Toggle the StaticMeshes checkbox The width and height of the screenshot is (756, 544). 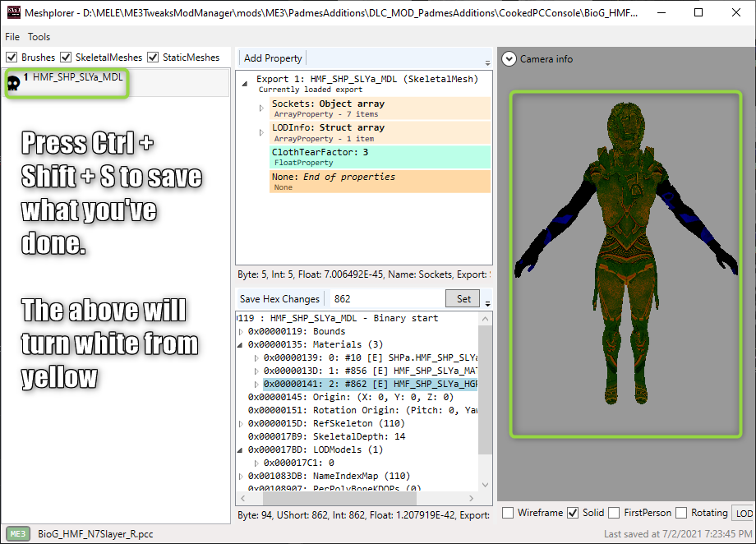[153, 58]
